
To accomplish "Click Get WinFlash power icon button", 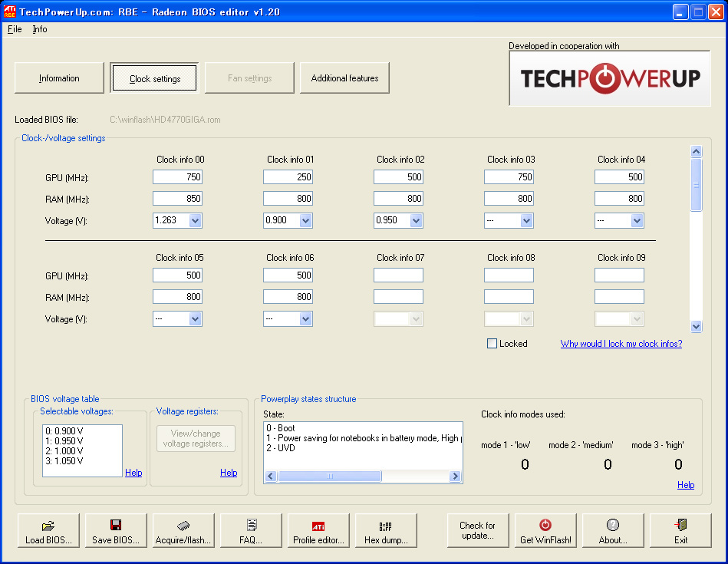I will (x=545, y=532).
